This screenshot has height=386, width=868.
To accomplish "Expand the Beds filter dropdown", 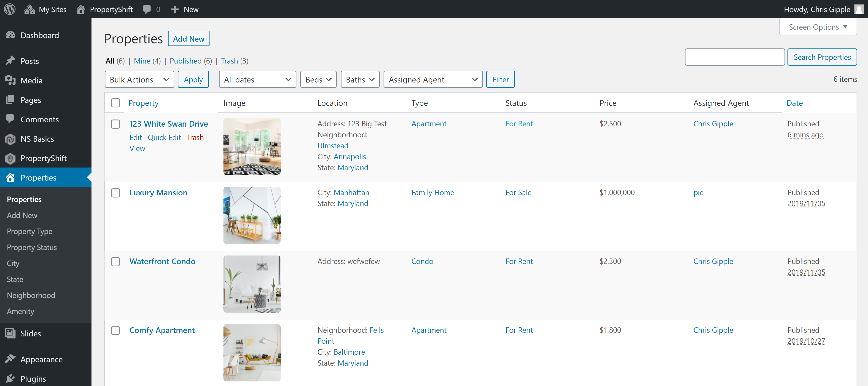I will pos(318,79).
